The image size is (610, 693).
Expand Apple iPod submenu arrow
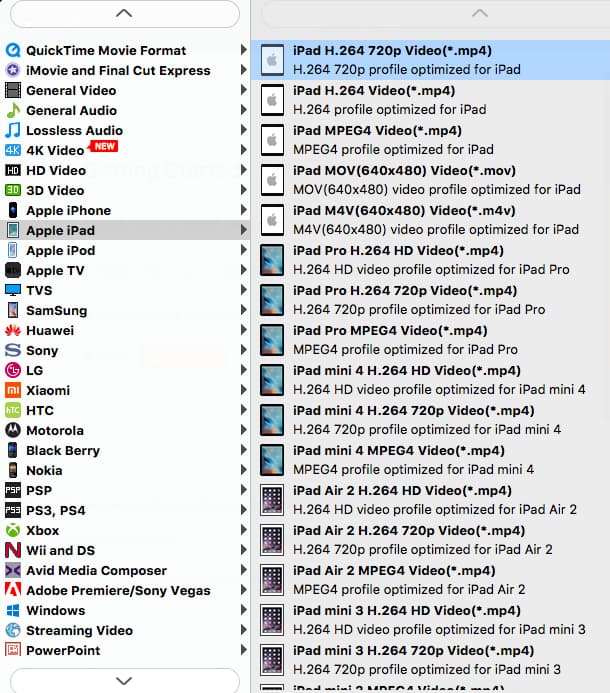(x=243, y=250)
